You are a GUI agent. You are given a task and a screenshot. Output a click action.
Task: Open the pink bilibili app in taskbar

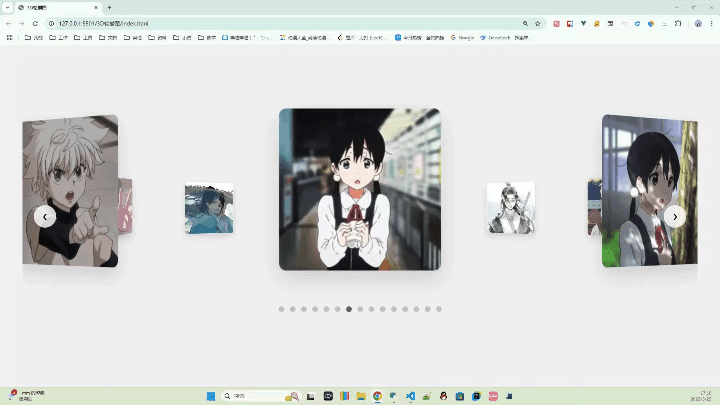pyautogui.click(x=493, y=396)
